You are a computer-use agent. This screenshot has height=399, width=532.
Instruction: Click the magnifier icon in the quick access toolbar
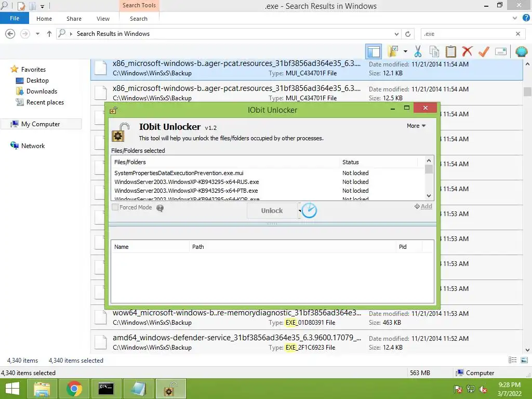[4, 5]
